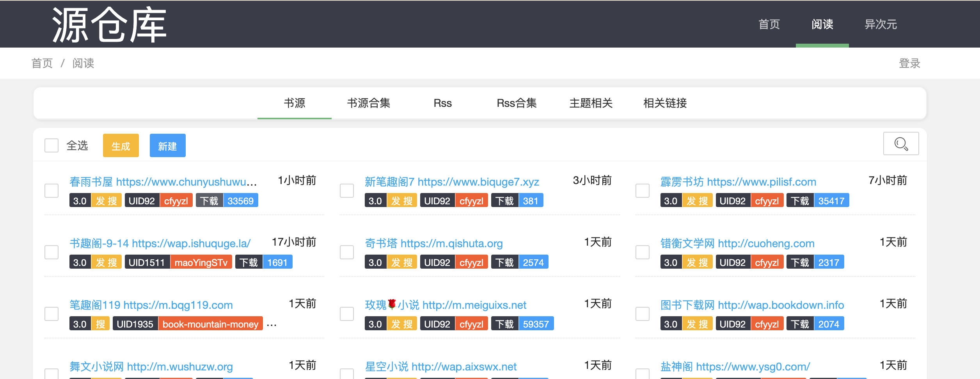Click the maoYingSTv author badge
Viewport: 980px width, 379px height.
(201, 262)
